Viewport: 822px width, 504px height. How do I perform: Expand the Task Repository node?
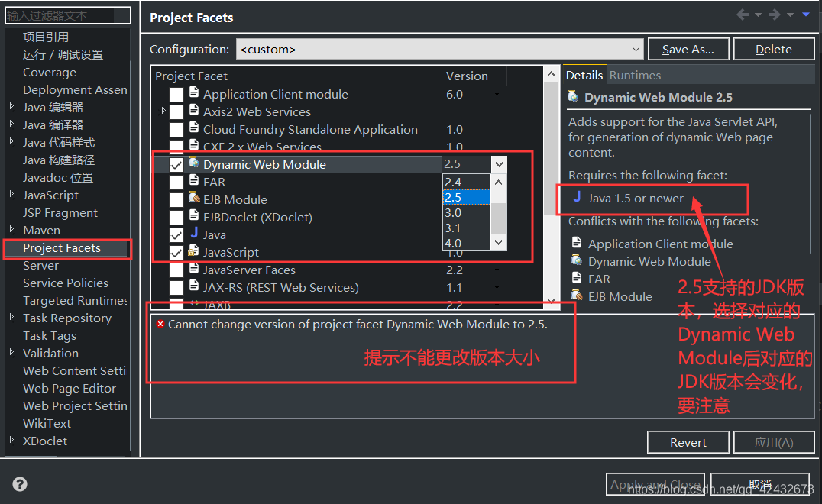point(12,317)
